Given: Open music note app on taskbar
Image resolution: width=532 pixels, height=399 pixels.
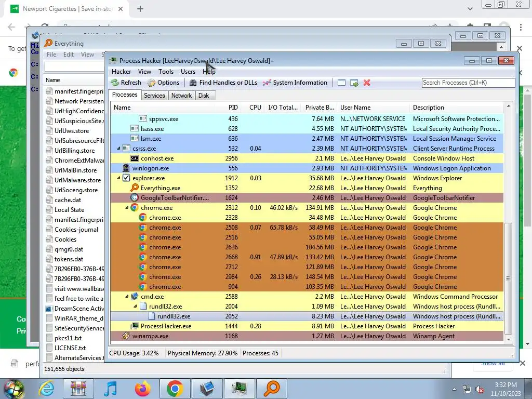Looking at the screenshot, I should 110,389.
